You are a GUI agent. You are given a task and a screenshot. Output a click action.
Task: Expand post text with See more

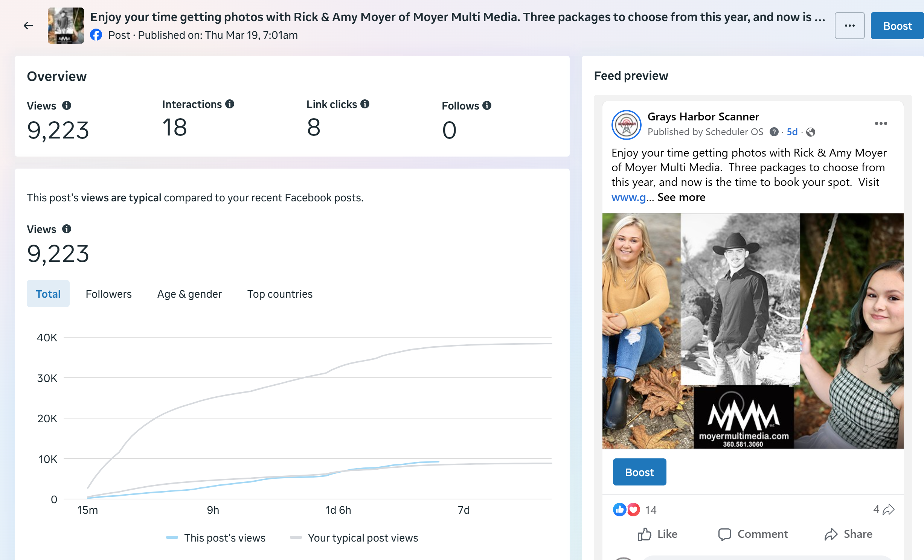pos(681,198)
